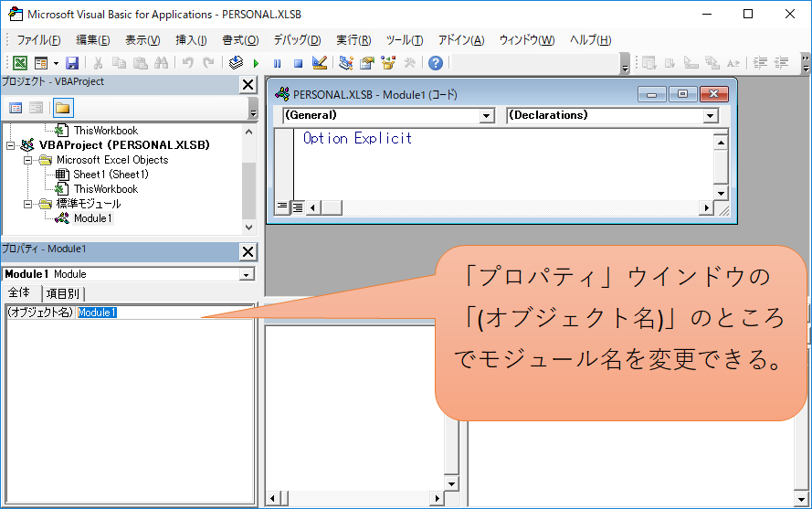The image size is (812, 509).
Task: Open Help with the blue question mark icon
Action: pos(436,63)
